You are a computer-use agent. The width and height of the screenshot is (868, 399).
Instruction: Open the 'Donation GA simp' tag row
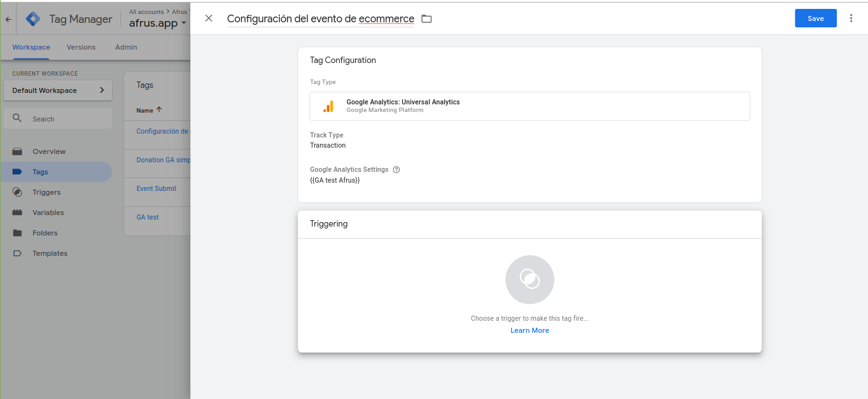point(163,160)
